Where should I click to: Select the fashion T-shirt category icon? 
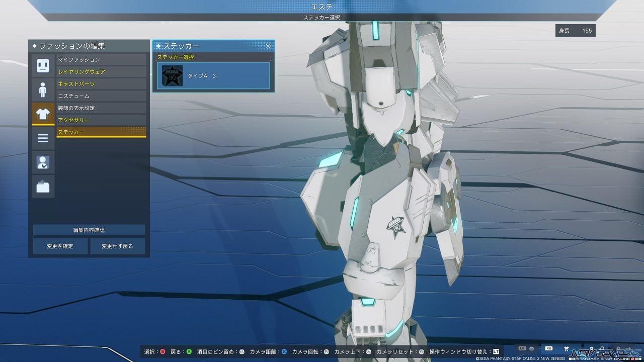[x=43, y=114]
